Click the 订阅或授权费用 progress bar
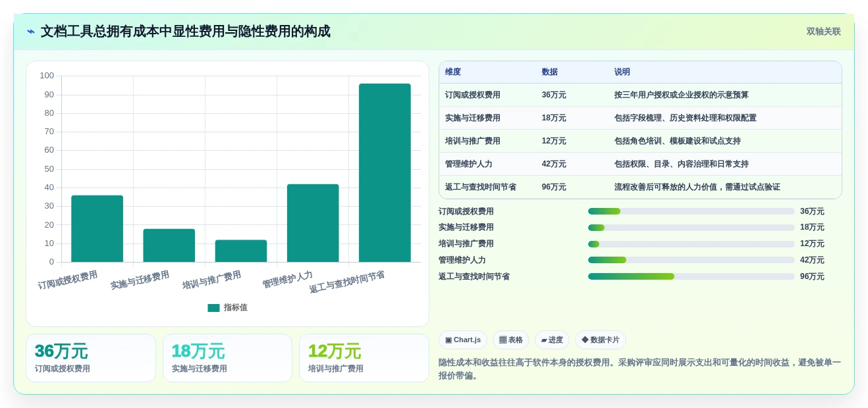Image resolution: width=868 pixels, height=408 pixels. click(x=692, y=211)
